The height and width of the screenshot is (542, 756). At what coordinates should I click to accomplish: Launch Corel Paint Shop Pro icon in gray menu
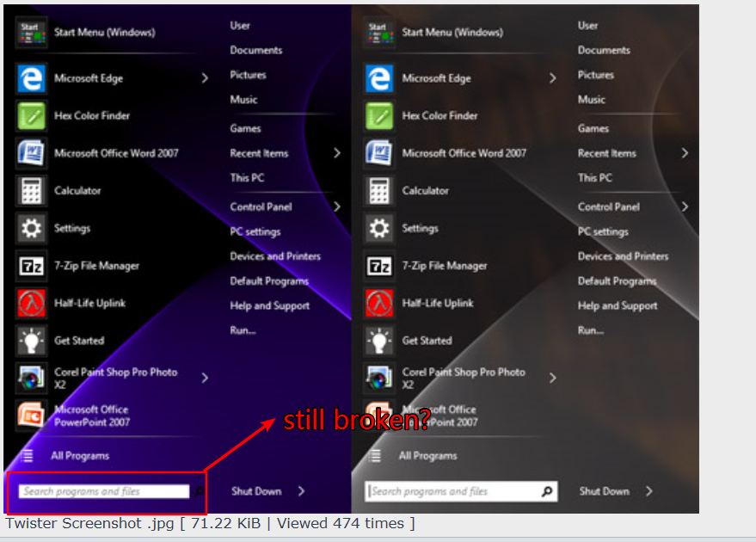379,378
